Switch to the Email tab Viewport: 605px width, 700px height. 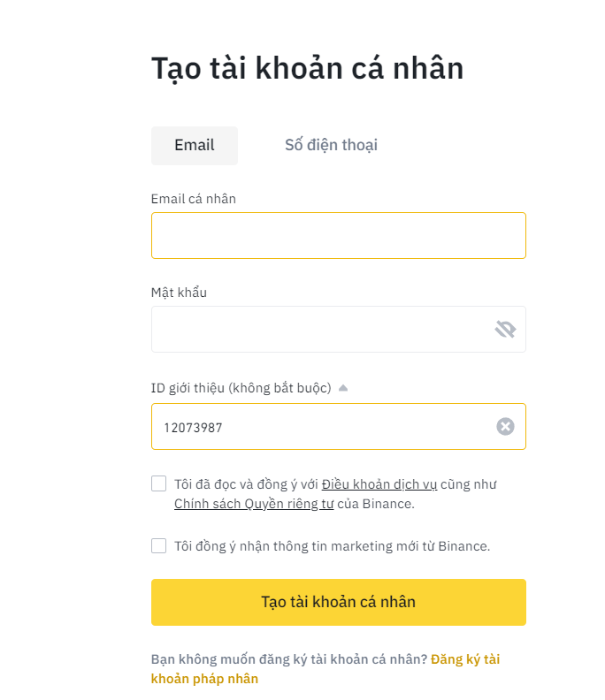click(x=195, y=146)
